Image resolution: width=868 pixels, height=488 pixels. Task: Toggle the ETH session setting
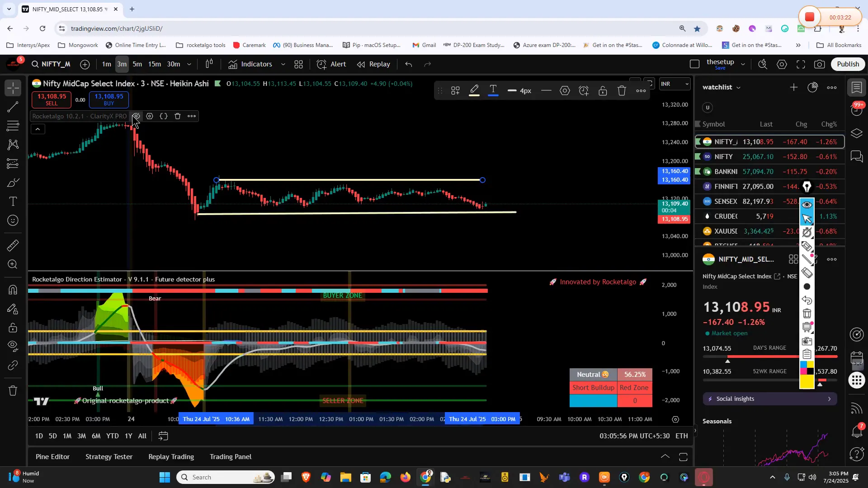tap(682, 436)
